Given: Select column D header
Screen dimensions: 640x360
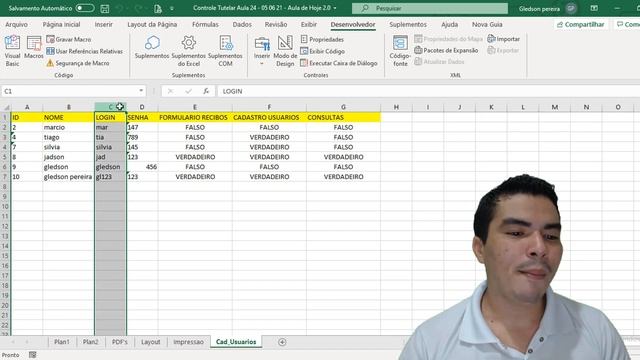Looking at the screenshot, I should 142,107.
